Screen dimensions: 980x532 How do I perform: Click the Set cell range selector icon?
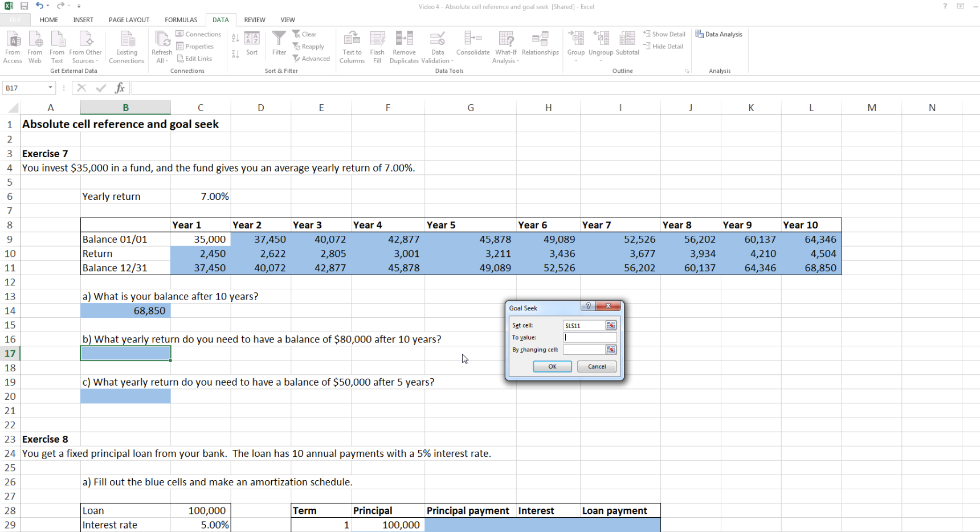(x=611, y=325)
